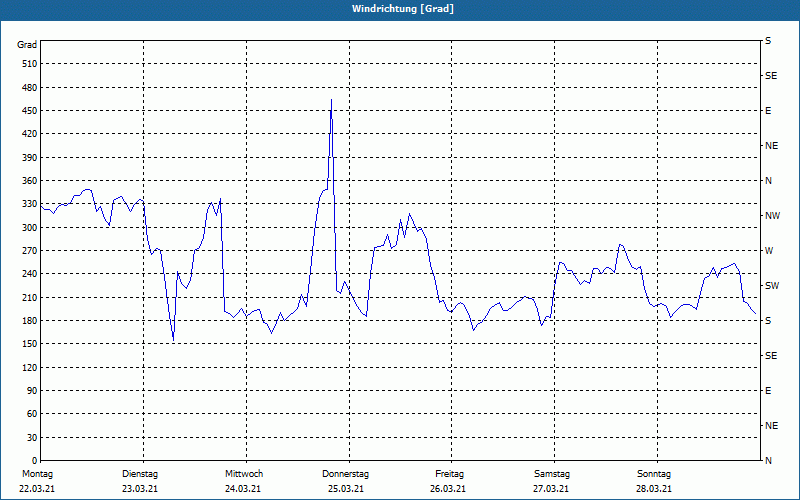Screen dimensions: 800x500
Task: Select the Montag day label
Action: (37, 473)
